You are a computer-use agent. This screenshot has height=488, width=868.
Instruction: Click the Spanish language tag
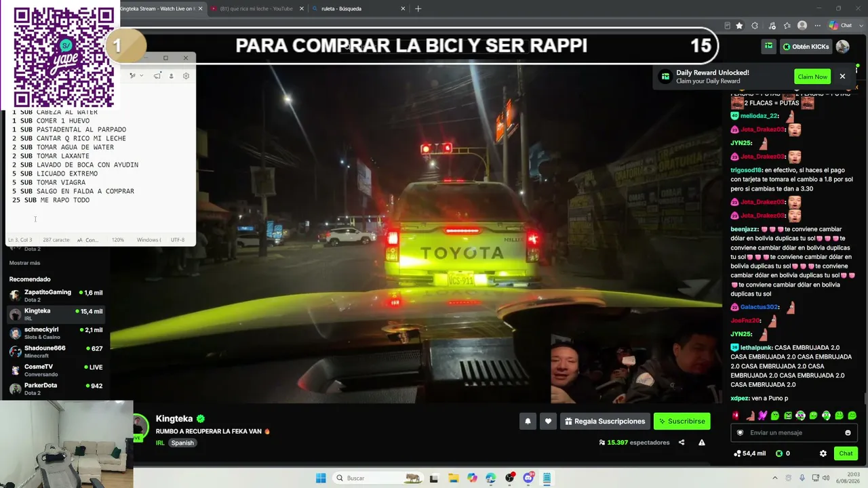[x=182, y=443]
